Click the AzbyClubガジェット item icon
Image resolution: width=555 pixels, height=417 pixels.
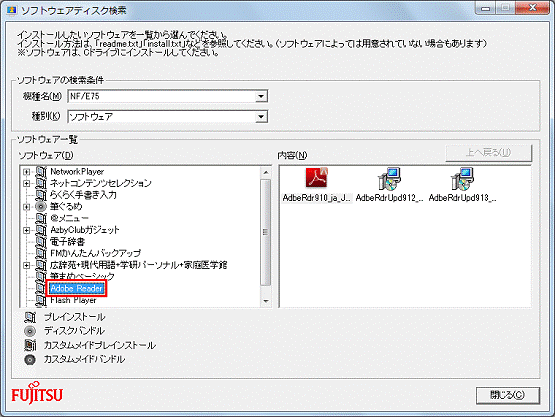tap(41, 230)
